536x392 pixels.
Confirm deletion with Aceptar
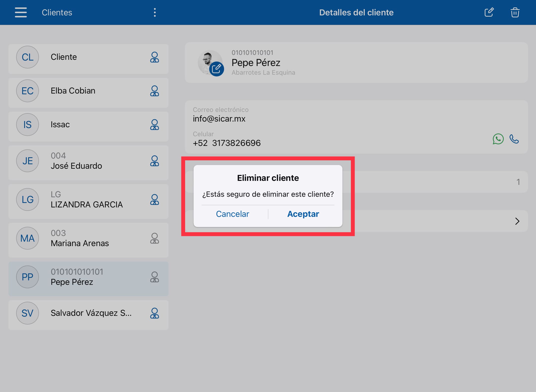pos(303,214)
